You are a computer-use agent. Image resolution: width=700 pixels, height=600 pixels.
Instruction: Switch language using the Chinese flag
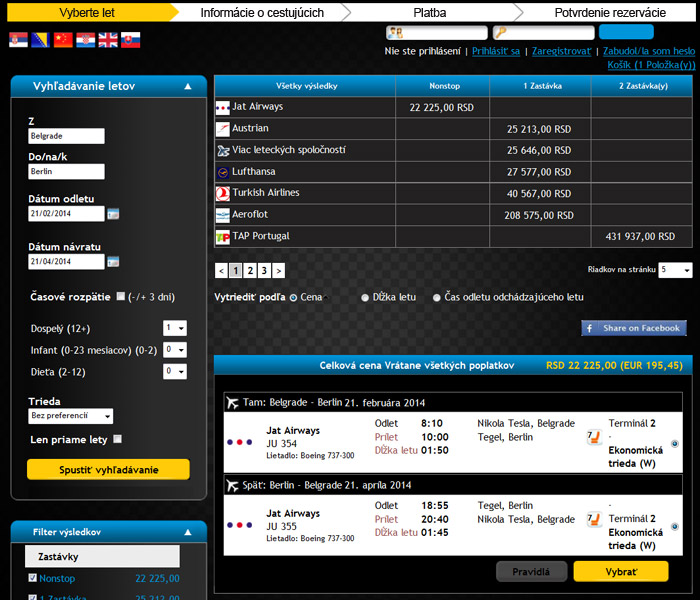coord(63,40)
